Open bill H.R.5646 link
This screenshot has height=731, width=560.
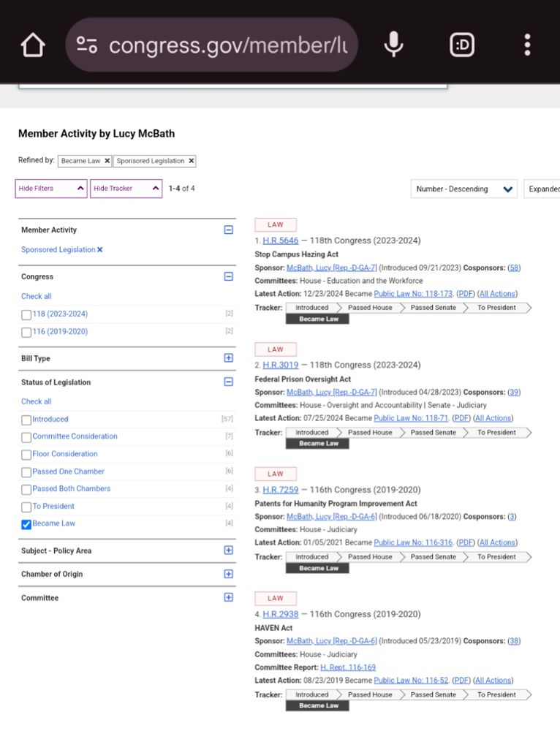(280, 240)
